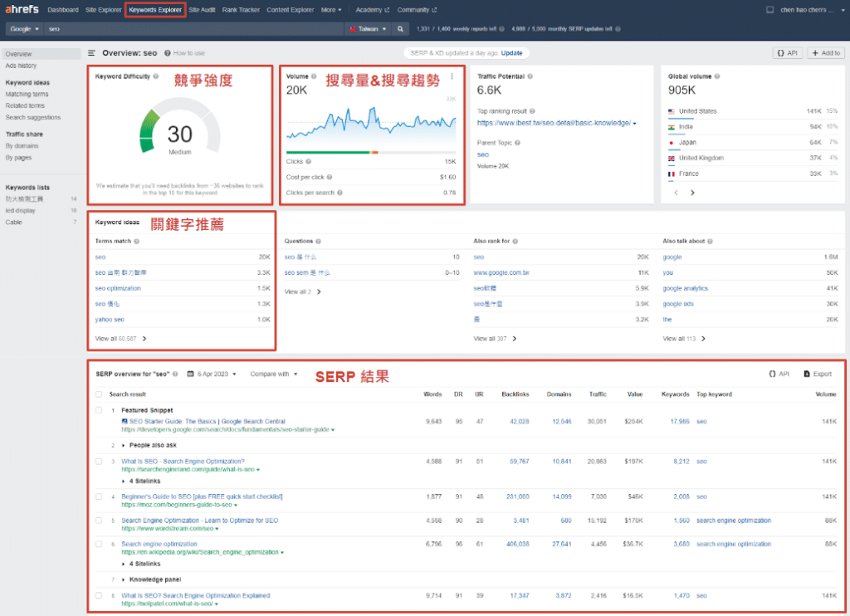Click the How to use help icon
Viewport: 850px width, 616px height.
168,53
